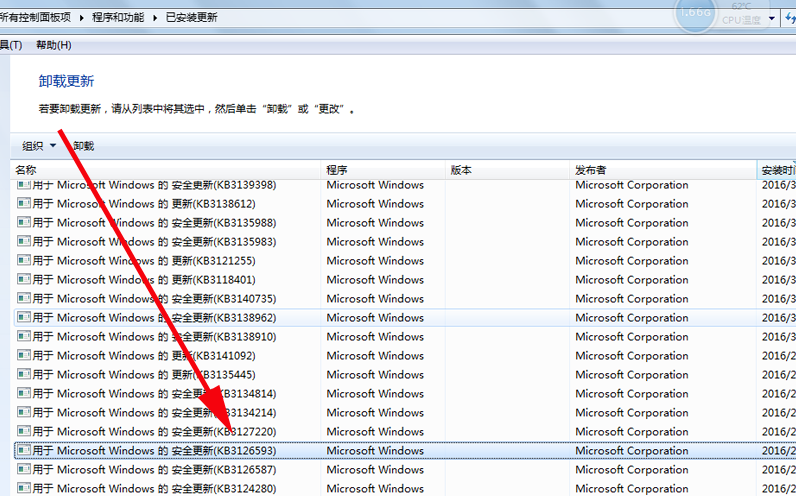Sort list by 名称 column header
The height and width of the screenshot is (496, 796).
(x=167, y=170)
